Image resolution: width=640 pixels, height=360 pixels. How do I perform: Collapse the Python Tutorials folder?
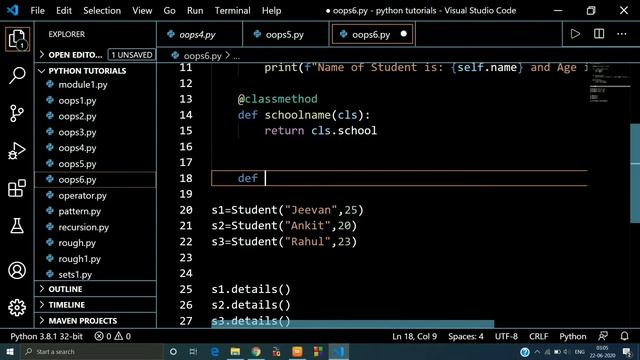click(x=95, y=71)
